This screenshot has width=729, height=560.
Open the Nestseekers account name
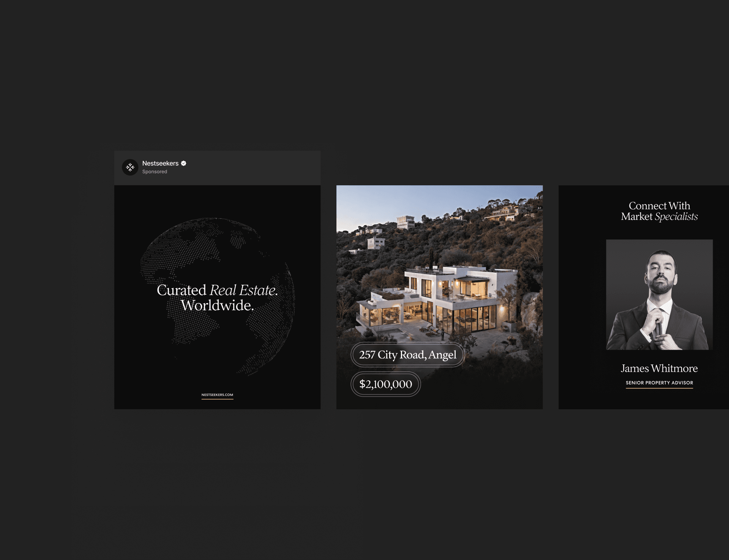(x=160, y=163)
